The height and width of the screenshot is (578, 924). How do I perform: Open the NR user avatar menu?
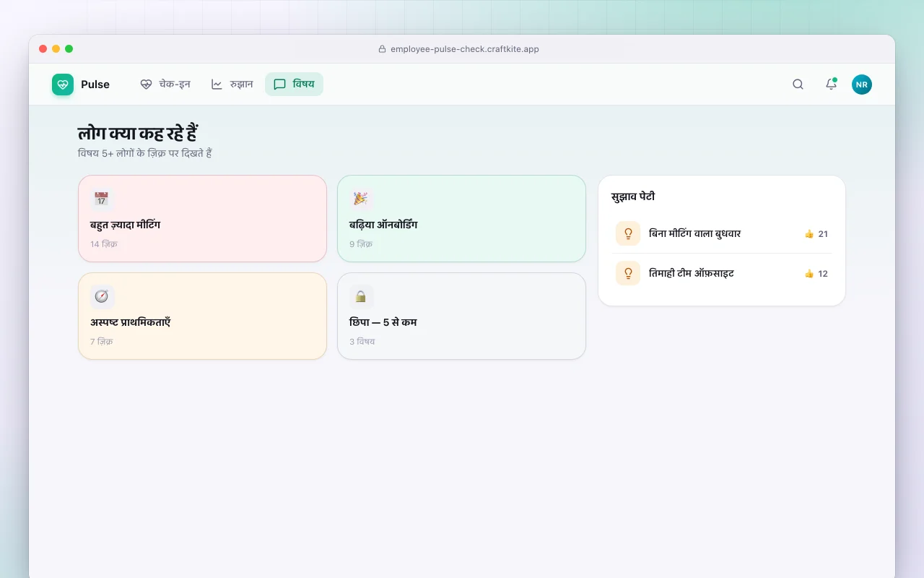[x=862, y=85]
